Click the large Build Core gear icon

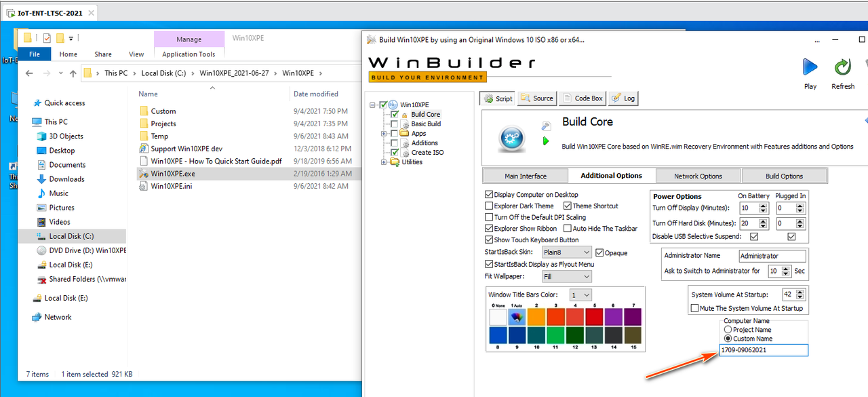click(512, 138)
